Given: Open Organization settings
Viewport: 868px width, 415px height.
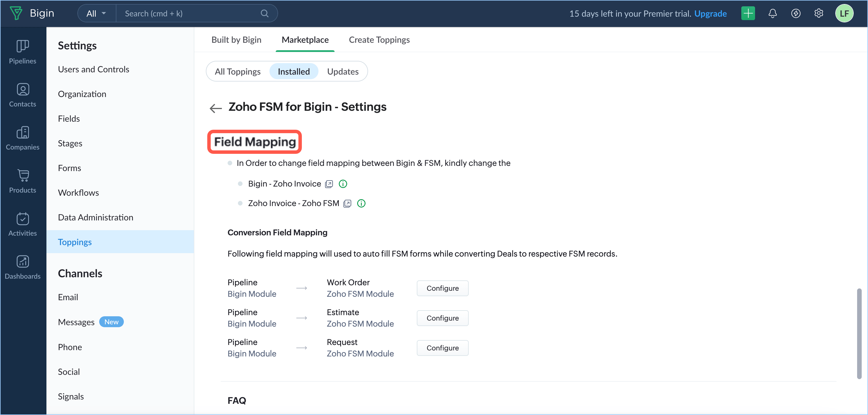Looking at the screenshot, I should click(x=82, y=94).
